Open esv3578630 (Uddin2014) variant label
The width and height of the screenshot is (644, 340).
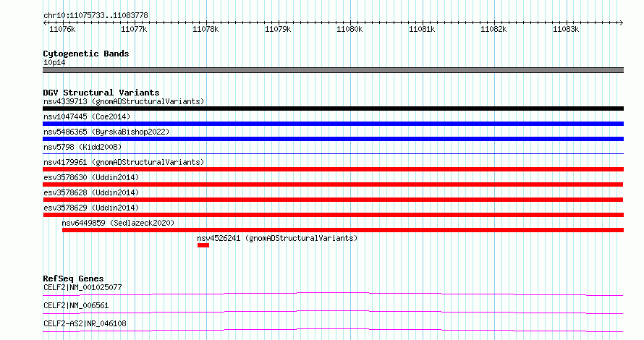(91, 177)
